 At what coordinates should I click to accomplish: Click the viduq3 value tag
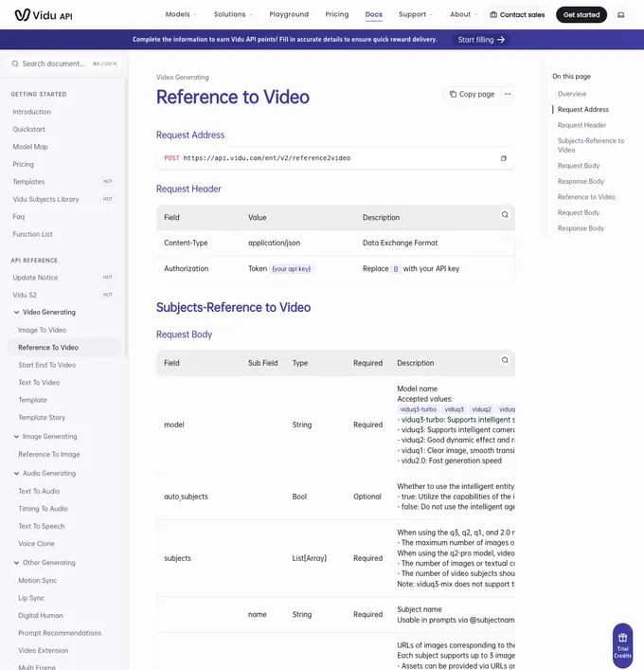pos(454,409)
